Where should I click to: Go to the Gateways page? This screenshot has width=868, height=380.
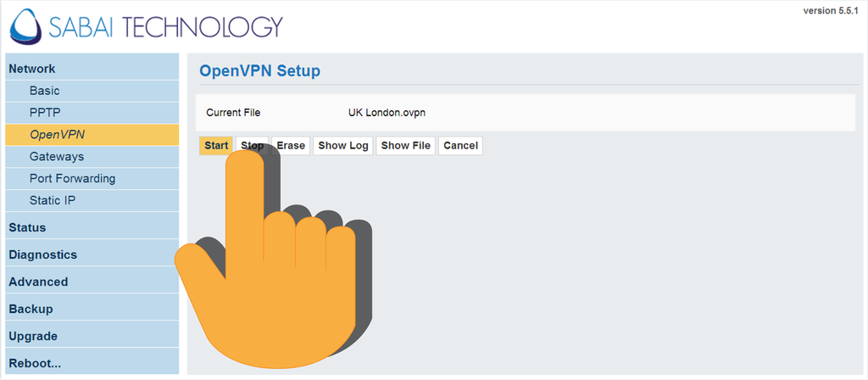tap(92, 157)
